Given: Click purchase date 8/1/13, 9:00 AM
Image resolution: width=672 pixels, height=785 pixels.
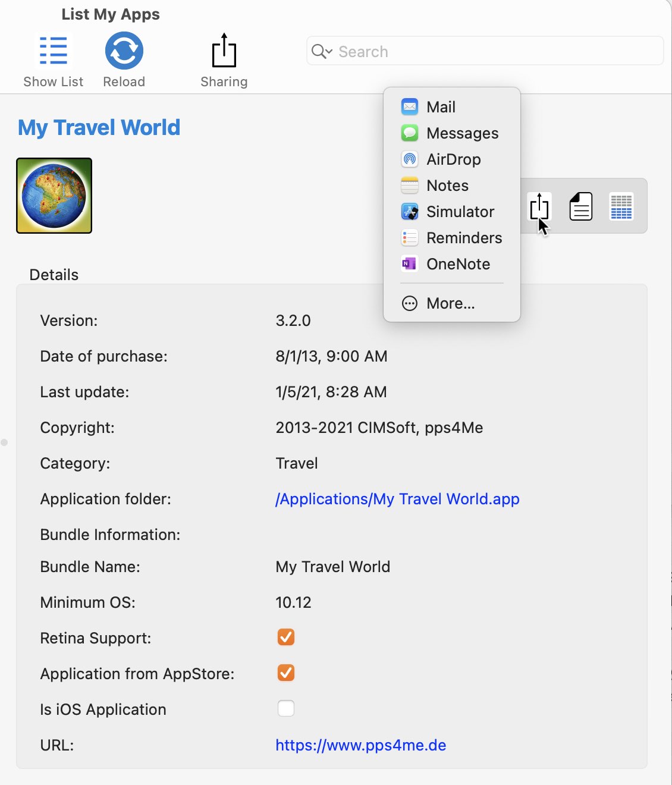Looking at the screenshot, I should [331, 356].
